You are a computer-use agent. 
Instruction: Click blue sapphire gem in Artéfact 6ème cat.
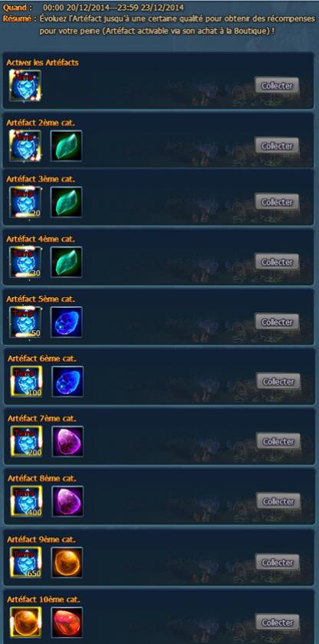[x=67, y=381]
